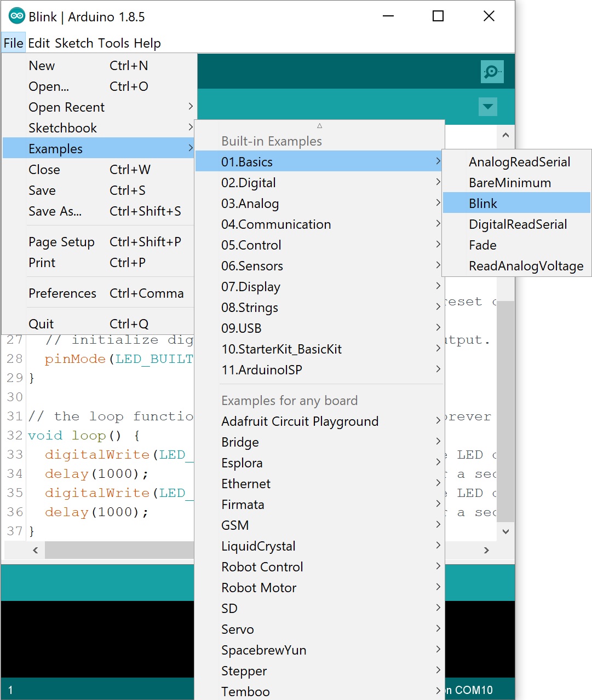Choose Save As... menu entry
This screenshot has width=592, height=700.
(x=99, y=211)
